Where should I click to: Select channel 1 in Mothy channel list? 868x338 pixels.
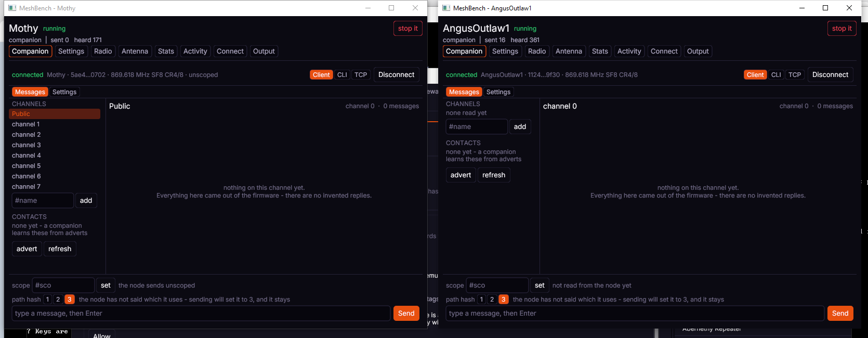pos(56,124)
